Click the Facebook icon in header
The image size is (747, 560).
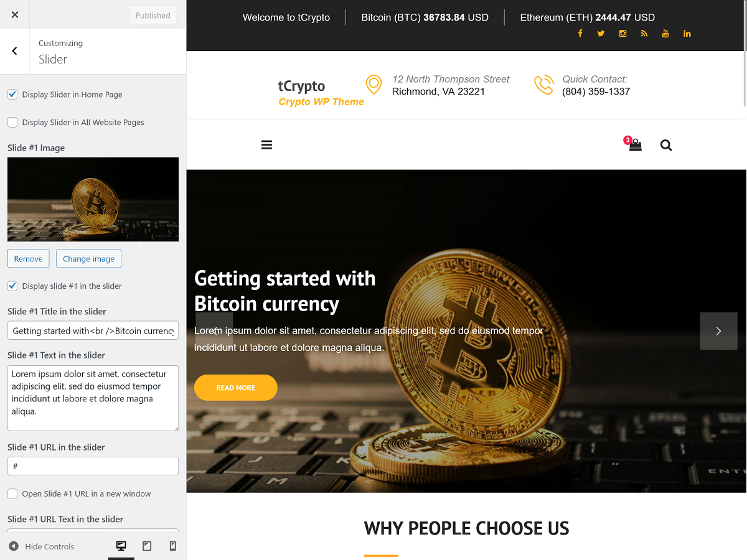tap(580, 34)
